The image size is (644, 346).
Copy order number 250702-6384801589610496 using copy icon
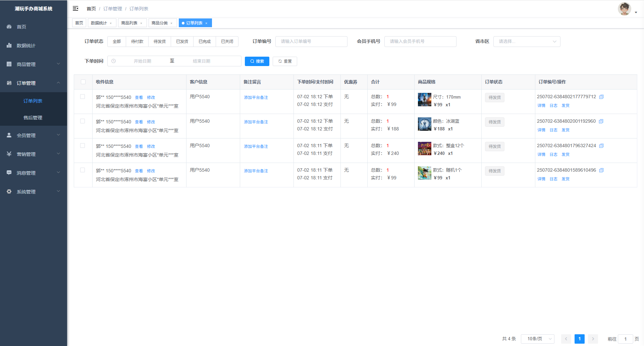tap(601, 170)
